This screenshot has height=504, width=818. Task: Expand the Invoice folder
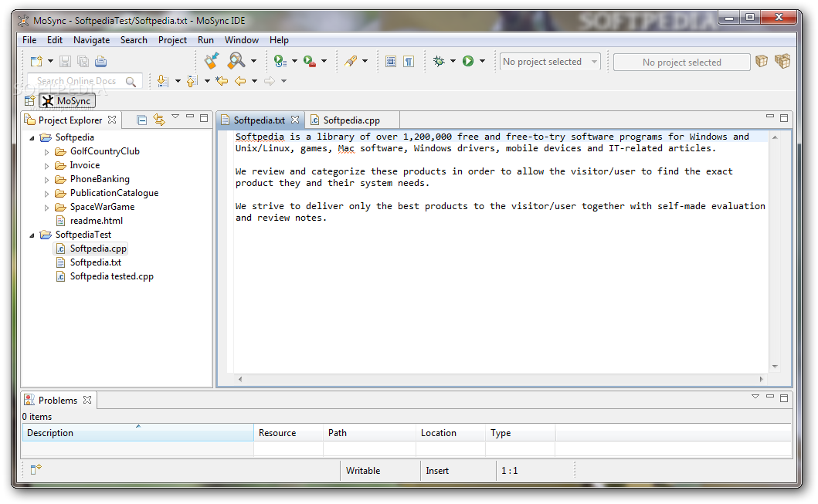[46, 166]
